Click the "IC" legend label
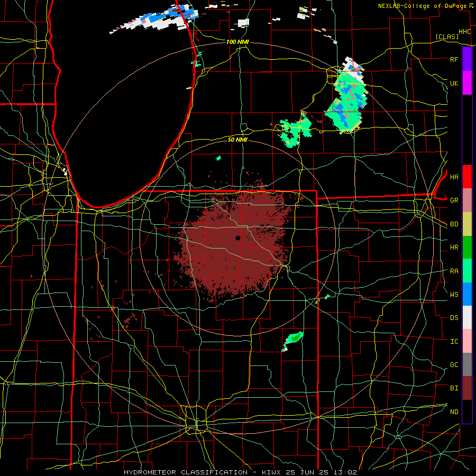This screenshot has height=476, width=476. coord(454,342)
